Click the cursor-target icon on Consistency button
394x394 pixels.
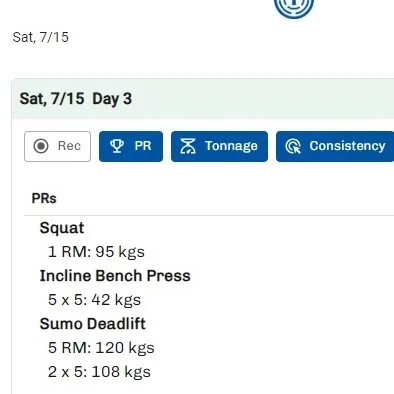[x=293, y=146]
